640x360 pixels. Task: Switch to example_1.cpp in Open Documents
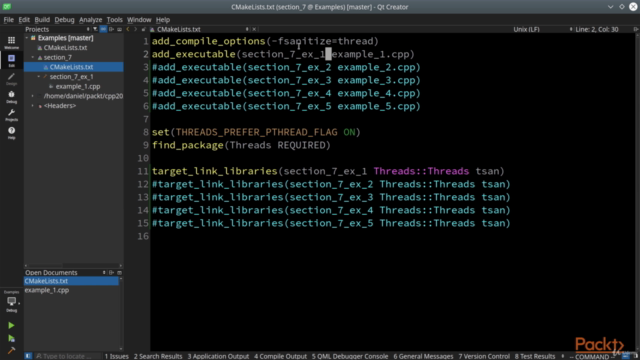click(x=47, y=290)
